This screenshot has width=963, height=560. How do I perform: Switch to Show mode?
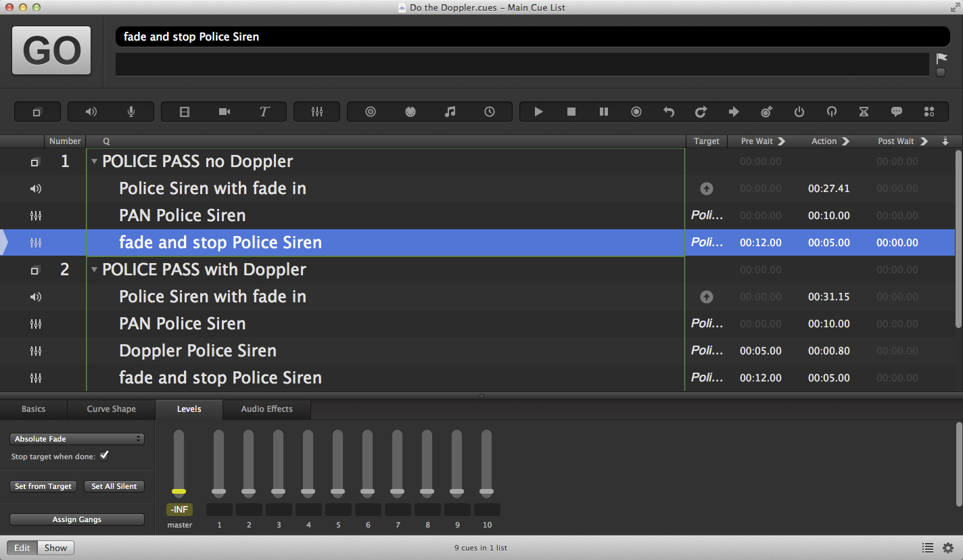point(55,548)
